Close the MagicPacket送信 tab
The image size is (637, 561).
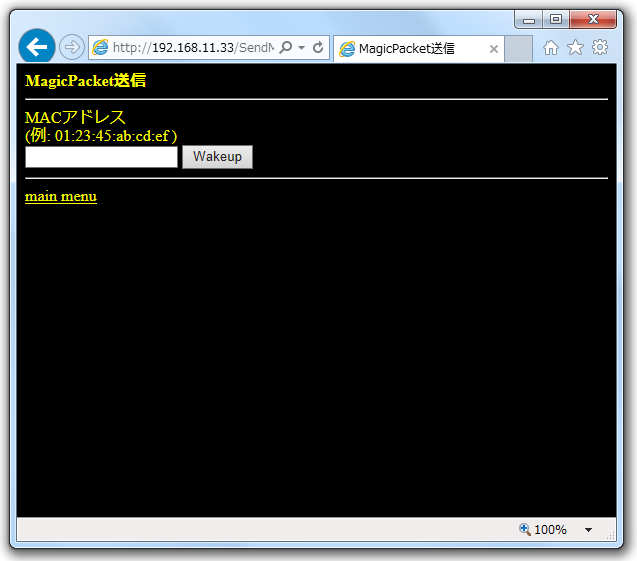[x=494, y=49]
